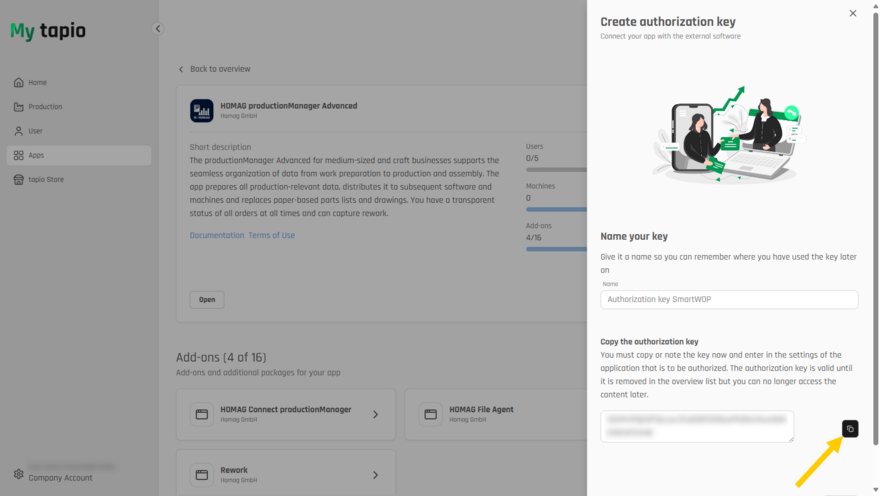Click the blurred authorization key text area
This screenshot has width=880, height=496.
(697, 426)
